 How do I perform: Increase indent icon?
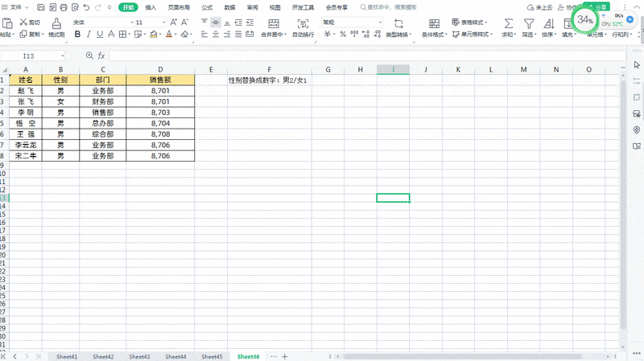point(250,23)
